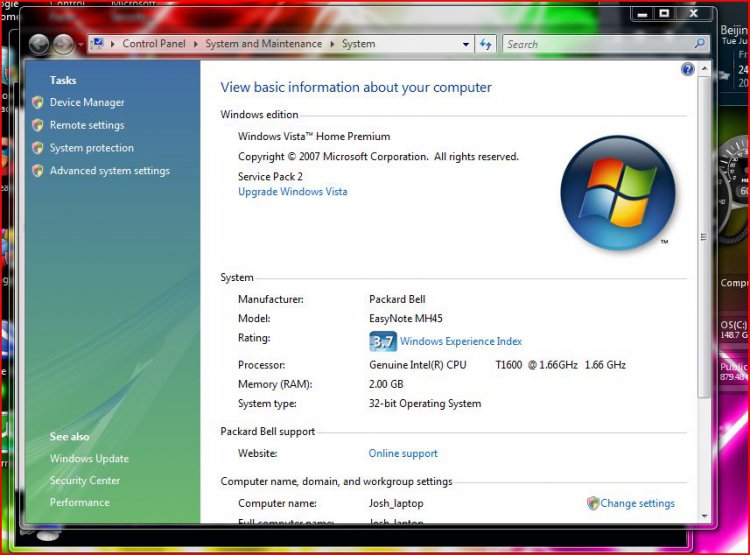Click the 3.7 rating badge
Screen dimensions: 750x555
click(383, 341)
